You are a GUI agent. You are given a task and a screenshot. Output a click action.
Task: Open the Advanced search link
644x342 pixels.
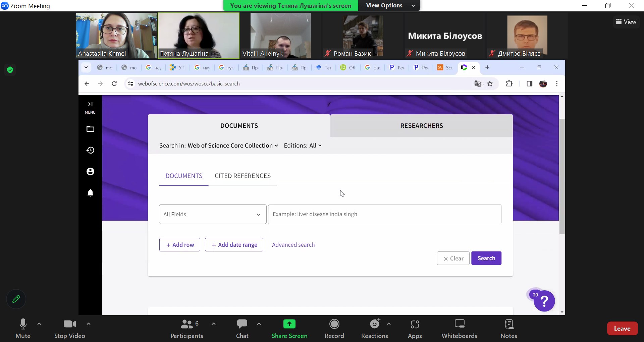[x=293, y=245]
